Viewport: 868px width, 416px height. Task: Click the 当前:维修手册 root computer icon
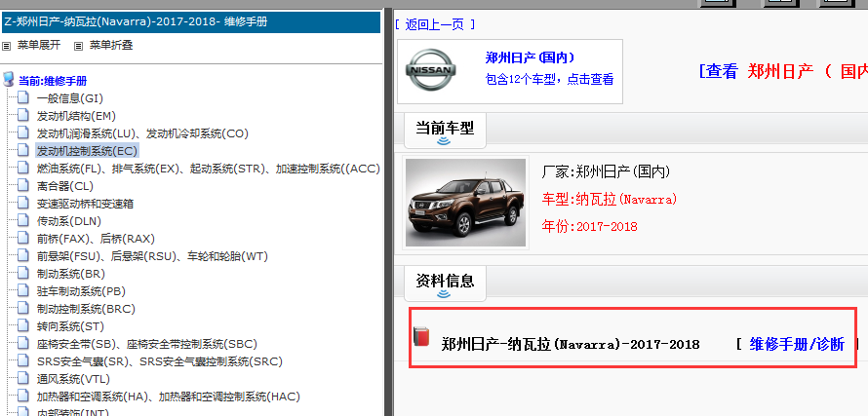pyautogui.click(x=8, y=80)
